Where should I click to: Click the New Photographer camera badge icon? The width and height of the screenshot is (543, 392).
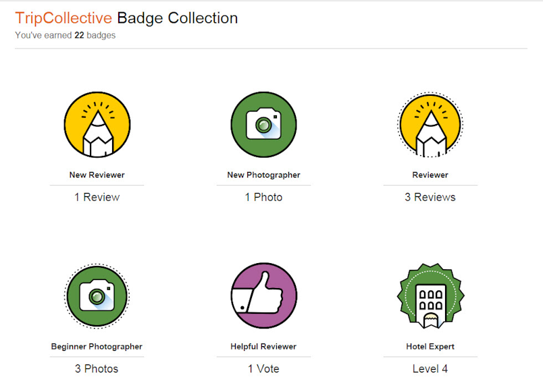(263, 125)
